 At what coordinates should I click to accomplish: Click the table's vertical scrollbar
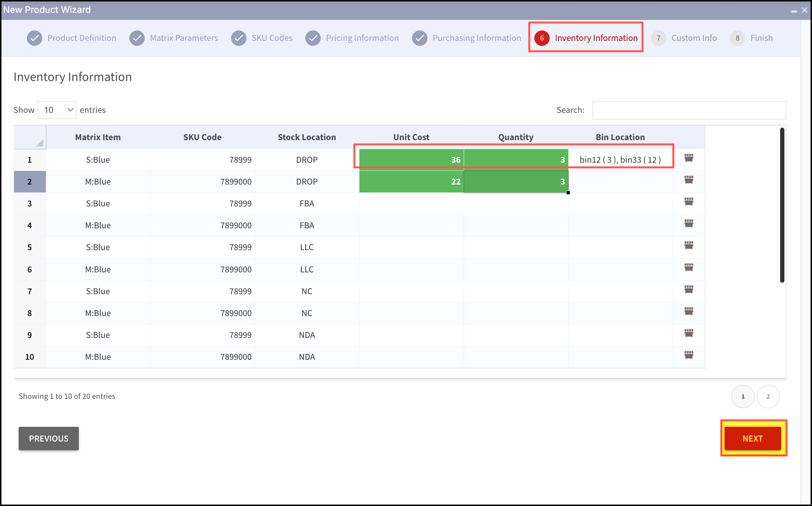coord(782,205)
